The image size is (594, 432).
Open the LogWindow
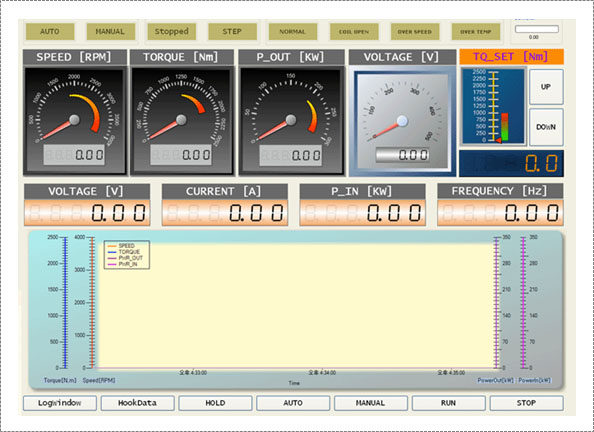(x=60, y=403)
